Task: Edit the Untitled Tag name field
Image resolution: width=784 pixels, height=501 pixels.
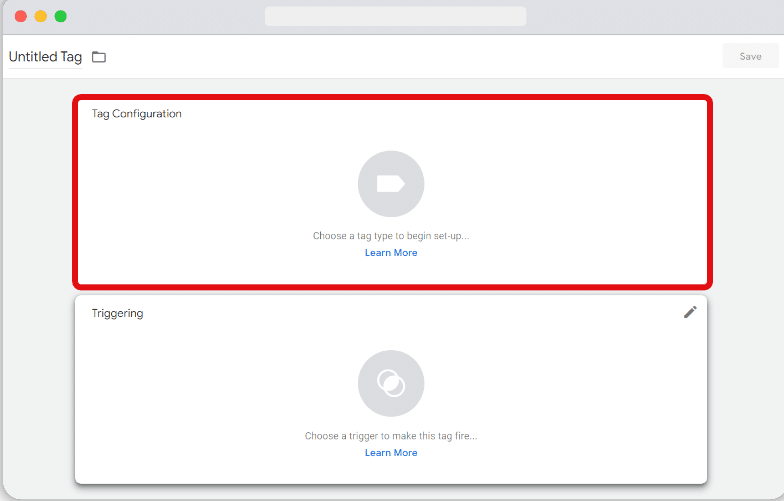Action: (x=46, y=57)
